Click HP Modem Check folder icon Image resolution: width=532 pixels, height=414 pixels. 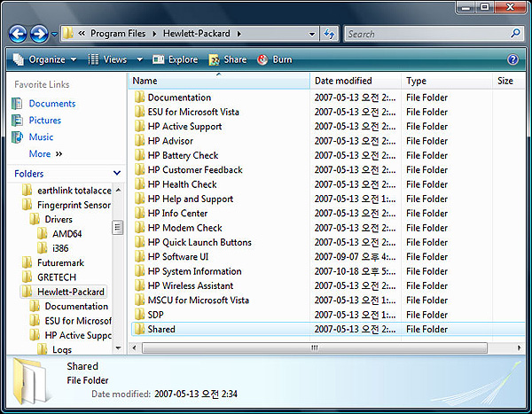tap(139, 228)
